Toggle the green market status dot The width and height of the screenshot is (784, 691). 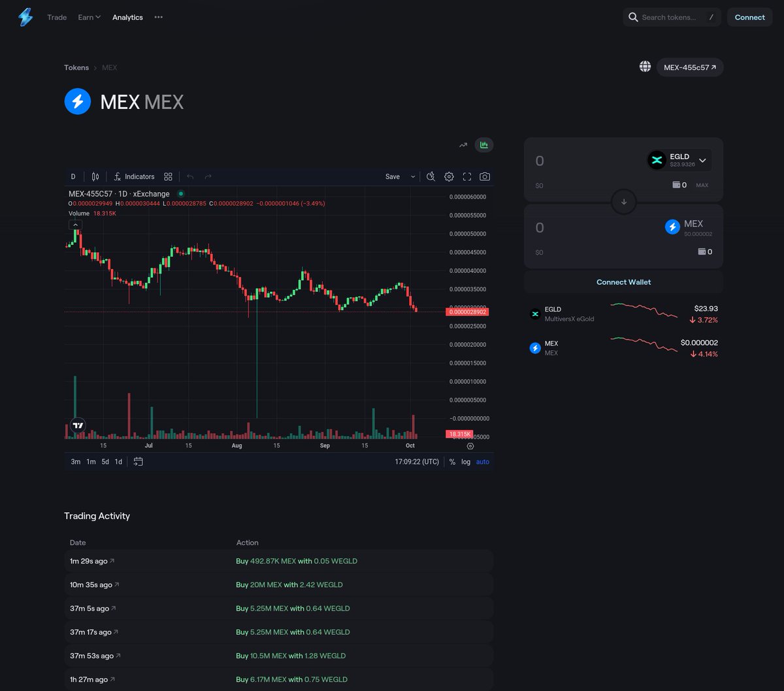(x=181, y=194)
